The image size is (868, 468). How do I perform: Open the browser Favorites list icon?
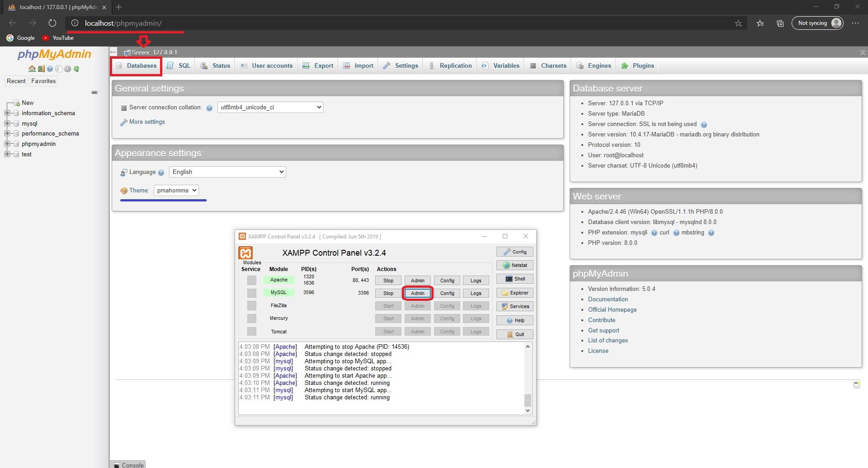(x=760, y=23)
